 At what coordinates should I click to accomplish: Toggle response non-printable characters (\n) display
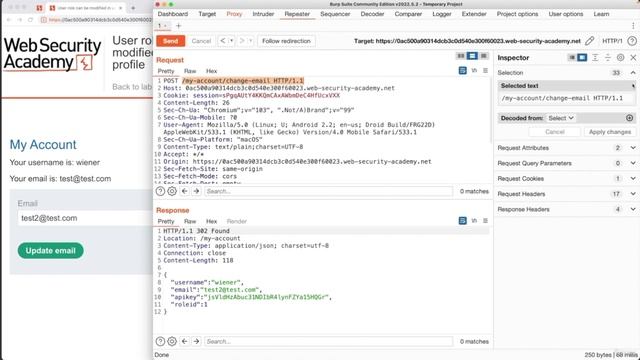[x=474, y=221]
